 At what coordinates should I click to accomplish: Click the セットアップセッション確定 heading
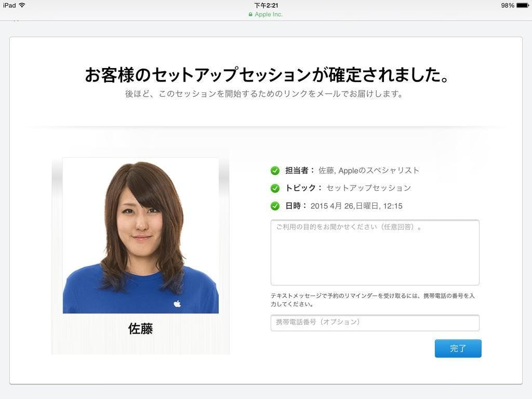click(266, 75)
